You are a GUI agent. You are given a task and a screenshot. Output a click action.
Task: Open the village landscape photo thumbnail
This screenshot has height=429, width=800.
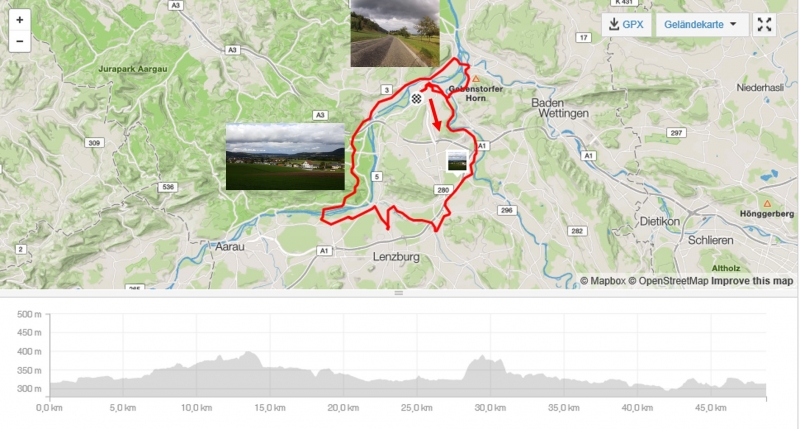(x=285, y=157)
